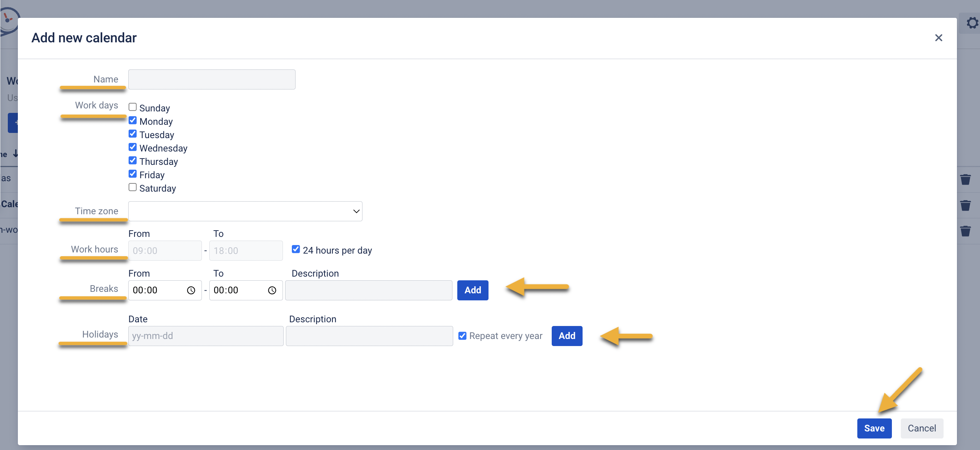Toggle the Repeat every year checkbox
This screenshot has height=450, width=980.
(x=462, y=336)
